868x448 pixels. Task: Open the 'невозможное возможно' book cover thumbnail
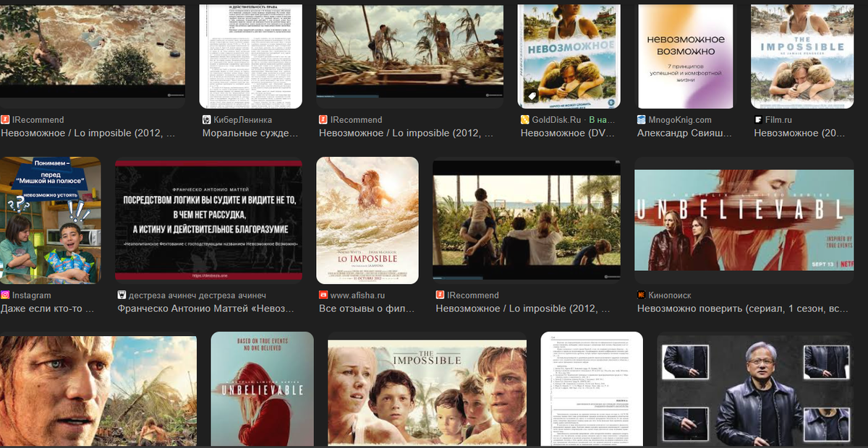point(686,56)
